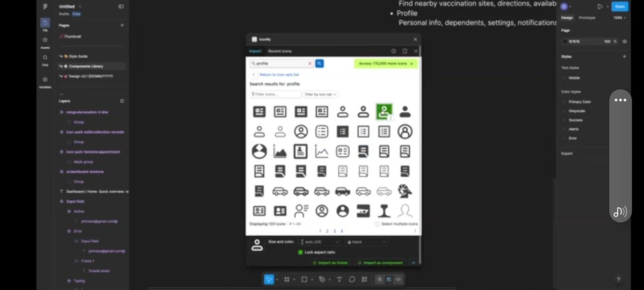Pick the filled user circle icon in last row
The width and height of the screenshot is (644, 290).
pos(342,211)
